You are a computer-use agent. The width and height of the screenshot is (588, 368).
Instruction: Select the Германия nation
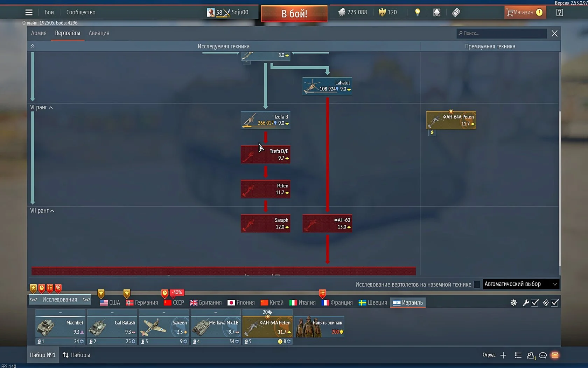pyautogui.click(x=142, y=302)
